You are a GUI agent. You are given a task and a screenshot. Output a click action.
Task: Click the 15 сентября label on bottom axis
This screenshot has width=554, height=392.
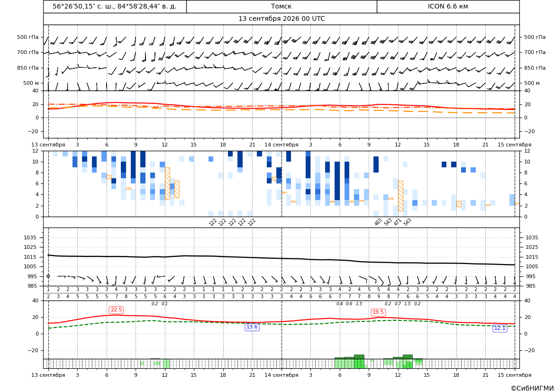point(515,375)
